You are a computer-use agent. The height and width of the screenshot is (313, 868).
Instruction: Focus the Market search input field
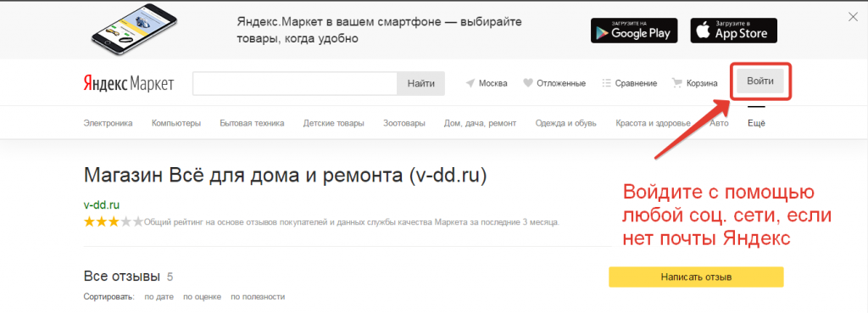pos(295,84)
